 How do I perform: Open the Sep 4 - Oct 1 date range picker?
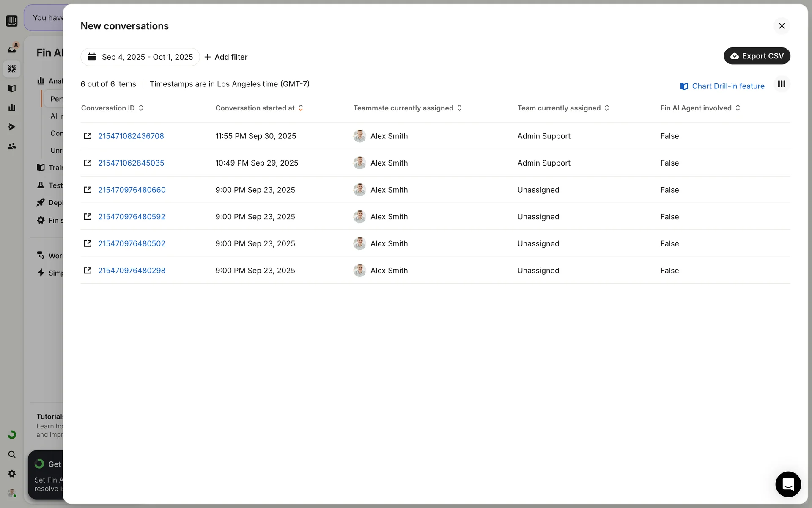tap(140, 57)
